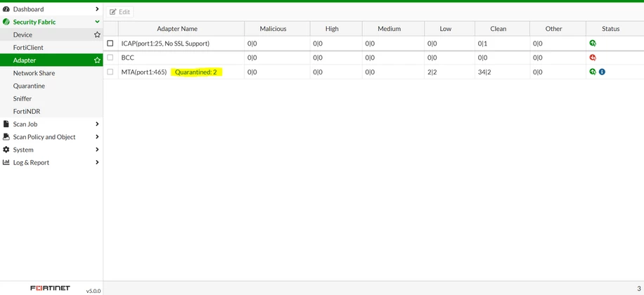644x295 pixels.
Task: Open the Quarantine menu item
Action: 51,86
